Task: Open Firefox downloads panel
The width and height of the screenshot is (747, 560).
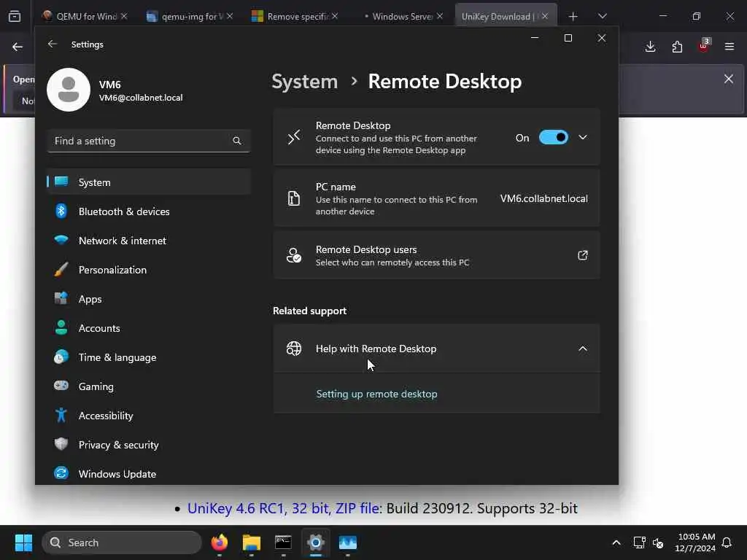Action: point(650,47)
